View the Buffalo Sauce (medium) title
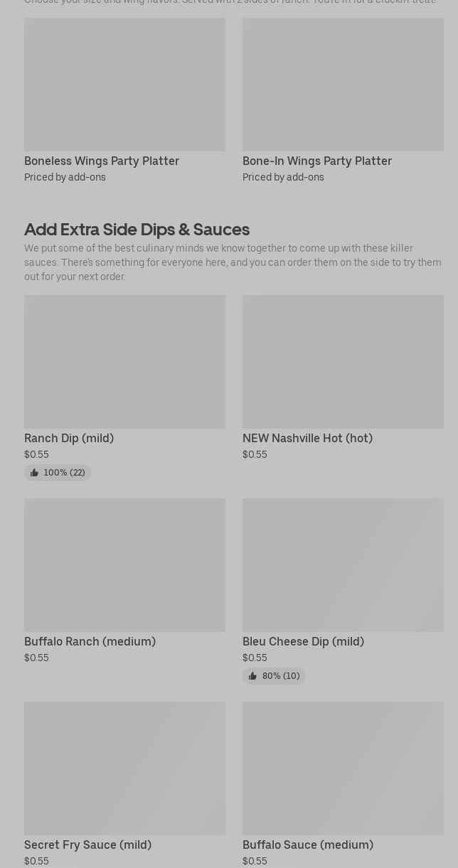This screenshot has height=868, width=458. click(x=308, y=845)
